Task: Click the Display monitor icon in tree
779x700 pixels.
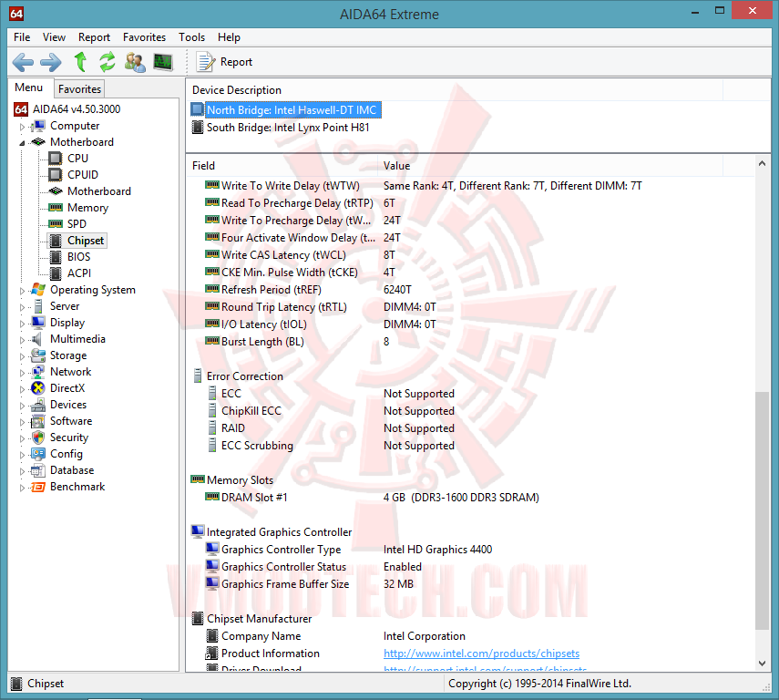Action: point(38,323)
